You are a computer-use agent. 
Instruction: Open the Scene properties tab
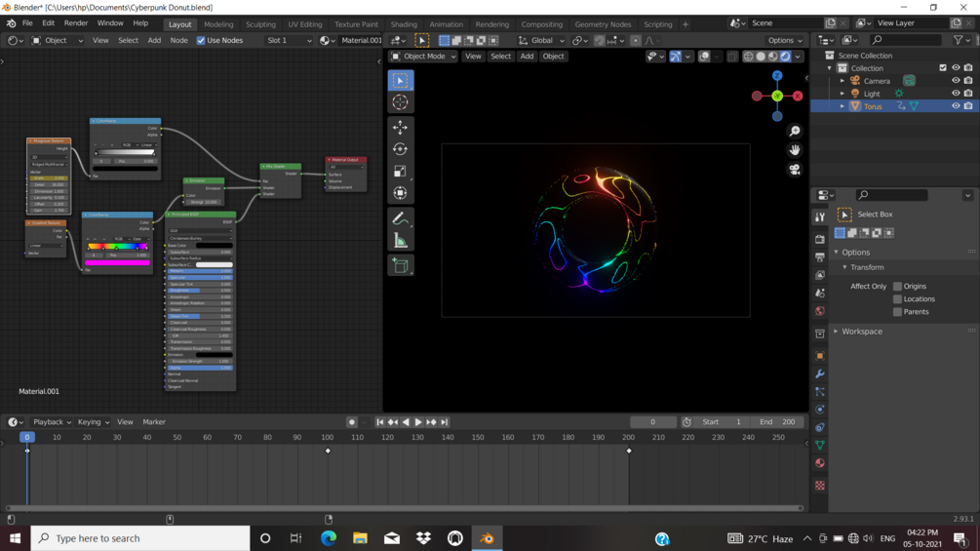820,293
